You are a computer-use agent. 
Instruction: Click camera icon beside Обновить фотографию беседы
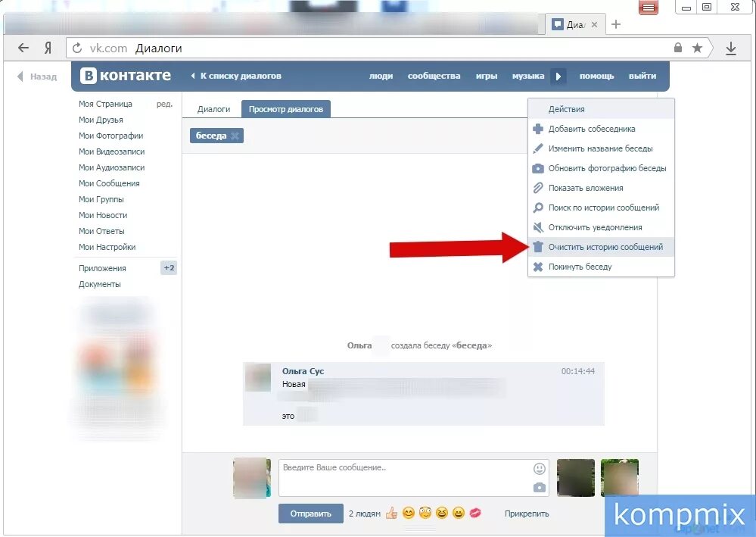(538, 168)
